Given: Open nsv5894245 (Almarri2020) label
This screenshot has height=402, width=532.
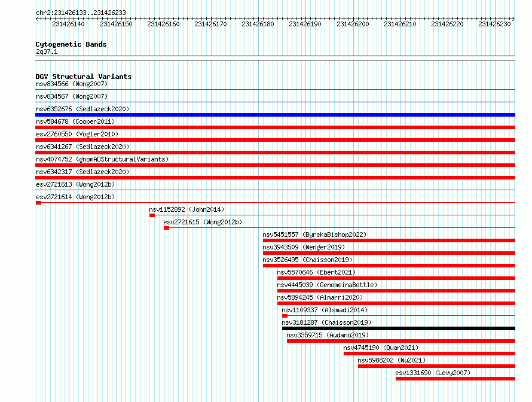Looking at the screenshot, I should point(320,297).
